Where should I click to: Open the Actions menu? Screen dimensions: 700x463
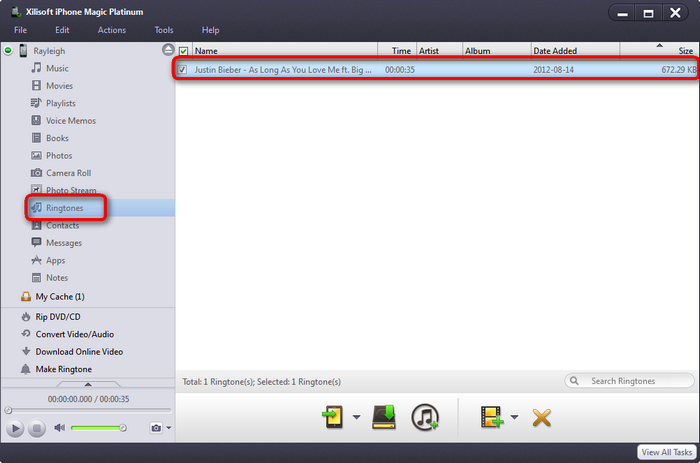(111, 30)
